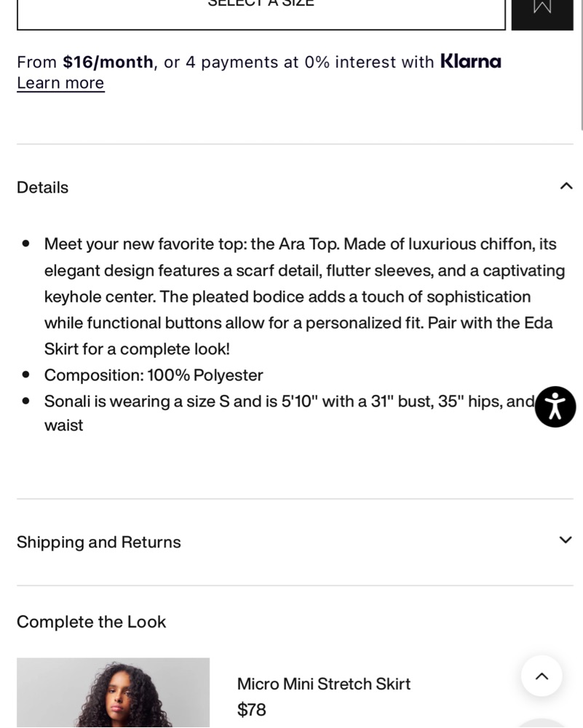This screenshot has width=583, height=728.
Task: Click the grey circular button below scroll-to-top
Action: tap(542, 723)
